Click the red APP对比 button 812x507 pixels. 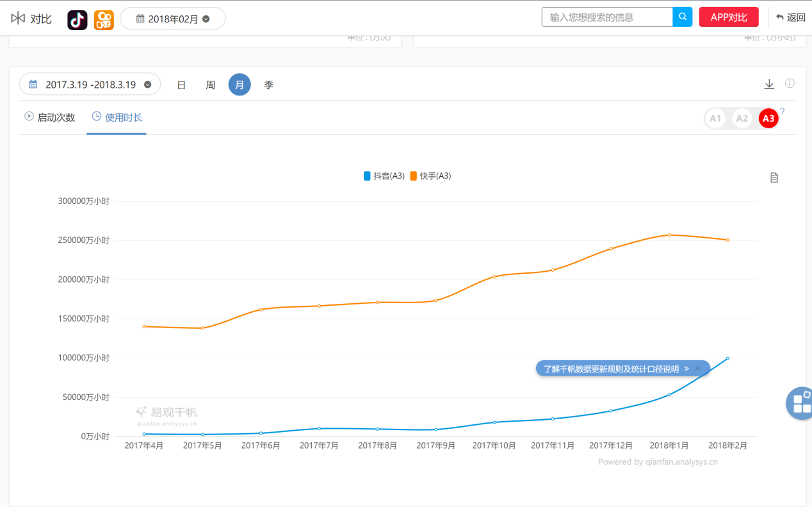pos(729,17)
